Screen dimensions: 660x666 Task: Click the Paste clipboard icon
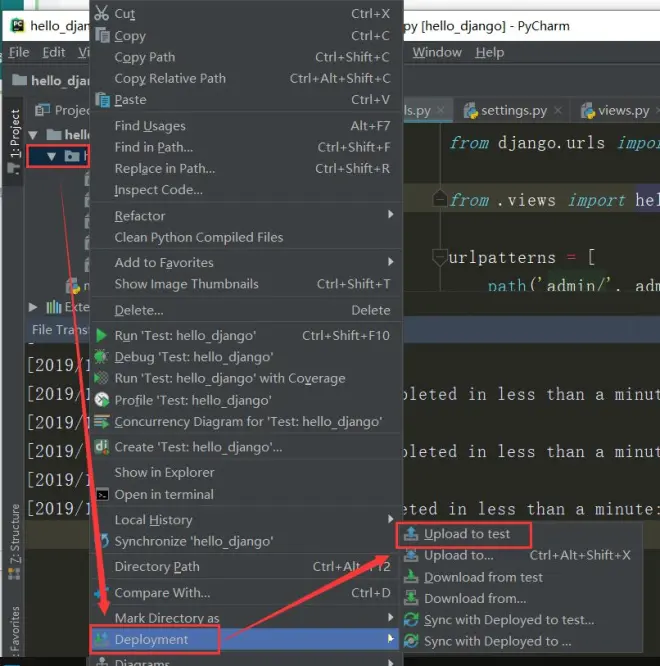[x=102, y=100]
